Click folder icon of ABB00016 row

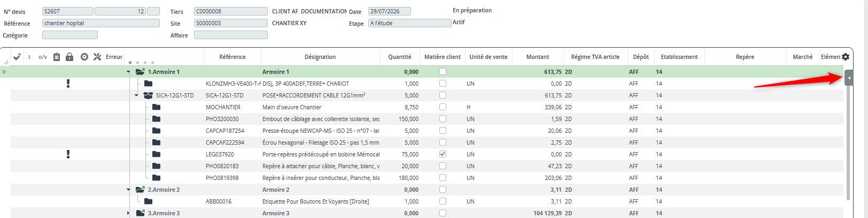tap(148, 201)
